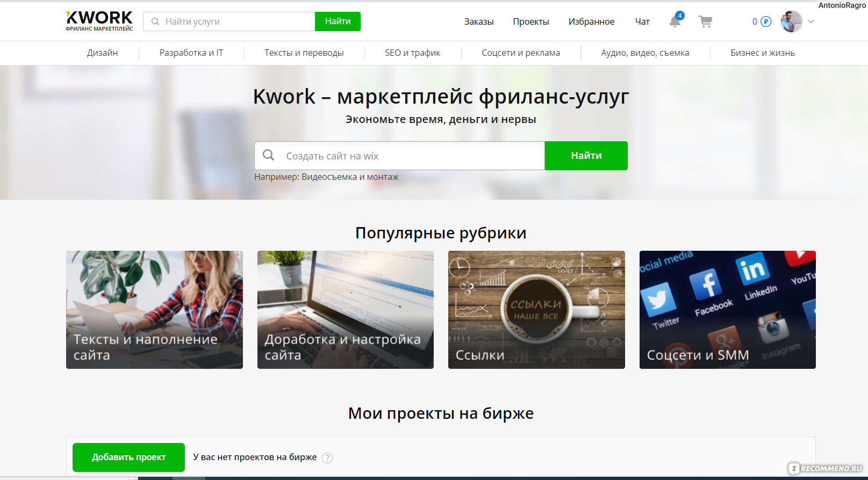Open the 'Тексты и переводы' category

(304, 53)
